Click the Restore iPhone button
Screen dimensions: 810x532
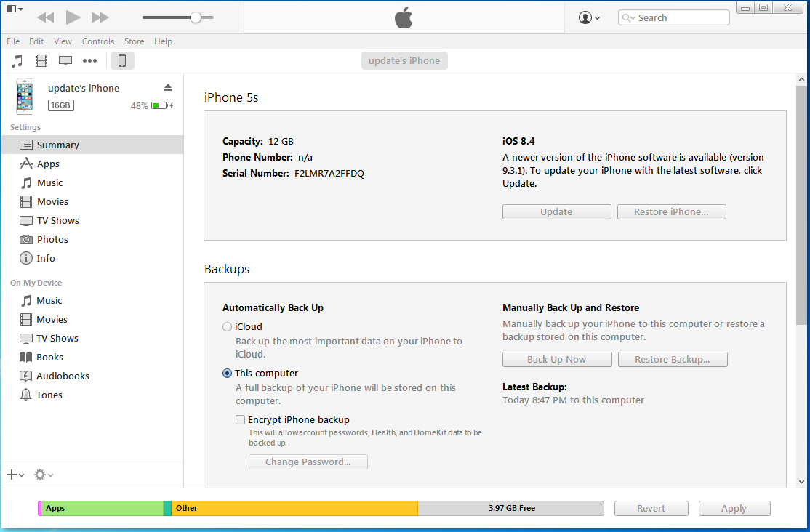[x=672, y=211]
